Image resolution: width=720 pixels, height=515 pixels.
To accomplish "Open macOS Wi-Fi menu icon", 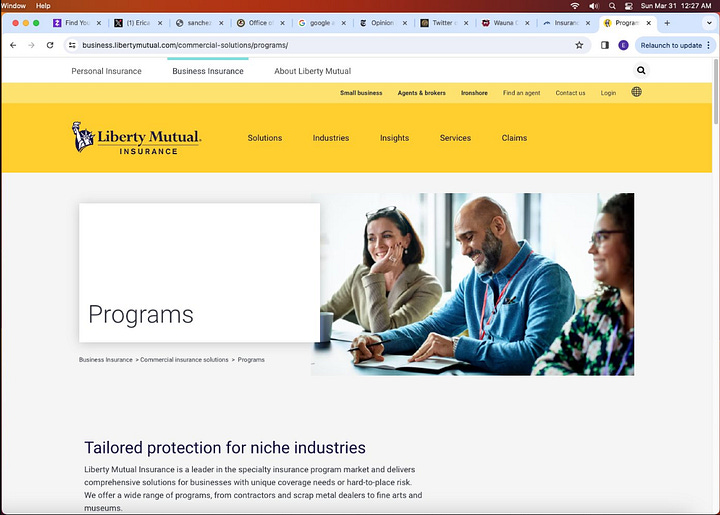I will [575, 6].
